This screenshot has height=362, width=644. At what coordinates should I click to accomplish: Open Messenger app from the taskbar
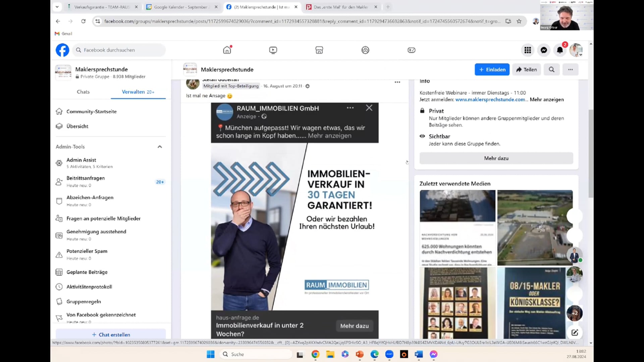pos(433,354)
